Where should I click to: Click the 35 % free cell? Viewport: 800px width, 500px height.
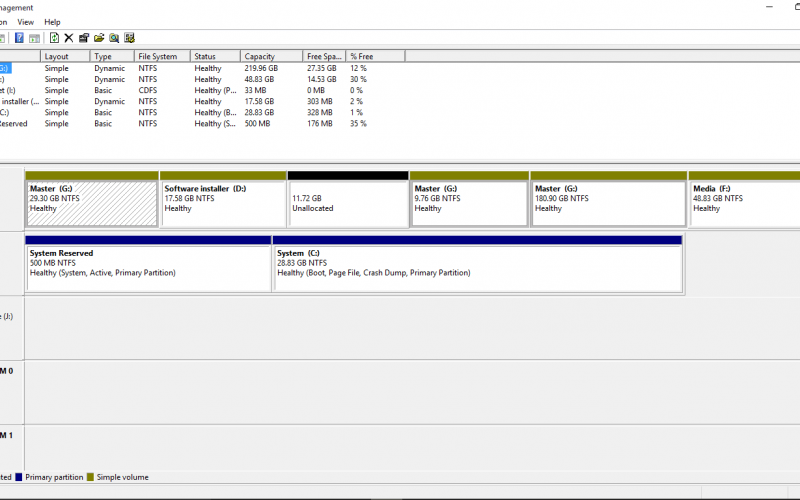[x=358, y=123]
